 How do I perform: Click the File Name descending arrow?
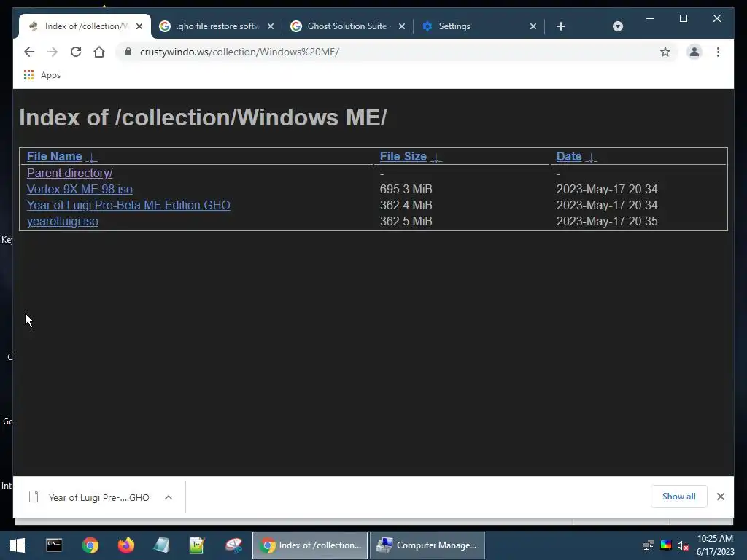point(92,157)
